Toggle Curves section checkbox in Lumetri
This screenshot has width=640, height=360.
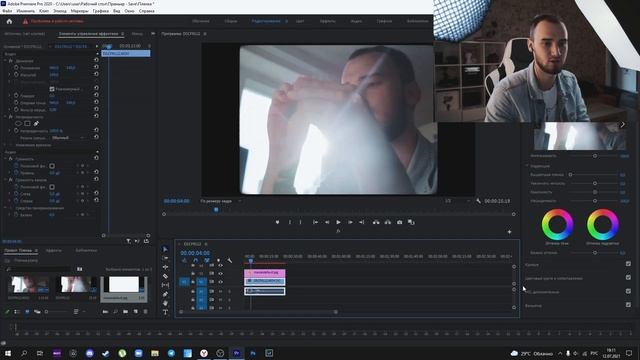pos(628,264)
